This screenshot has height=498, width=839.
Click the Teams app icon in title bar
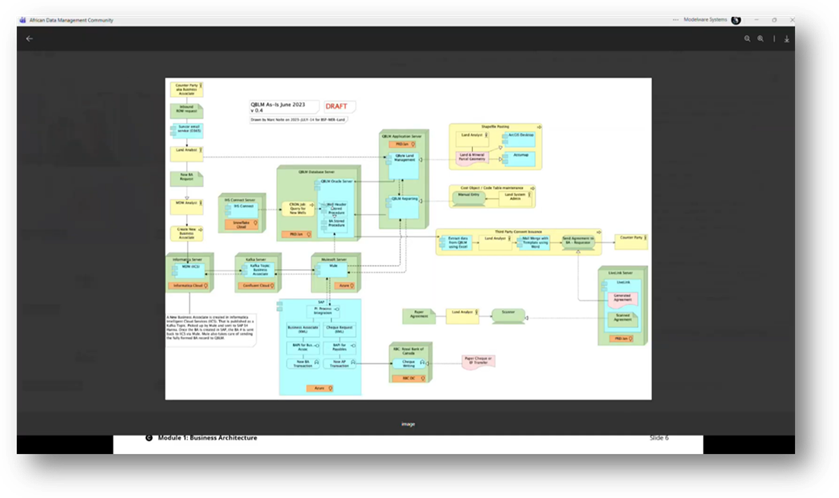coord(22,20)
